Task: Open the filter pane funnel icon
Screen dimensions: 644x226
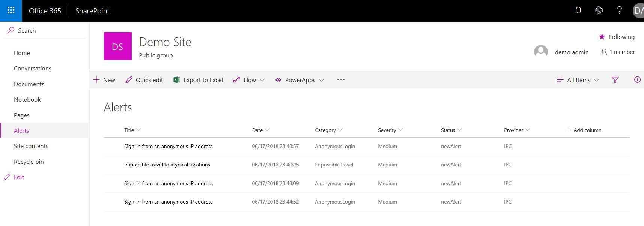Action: [x=615, y=80]
